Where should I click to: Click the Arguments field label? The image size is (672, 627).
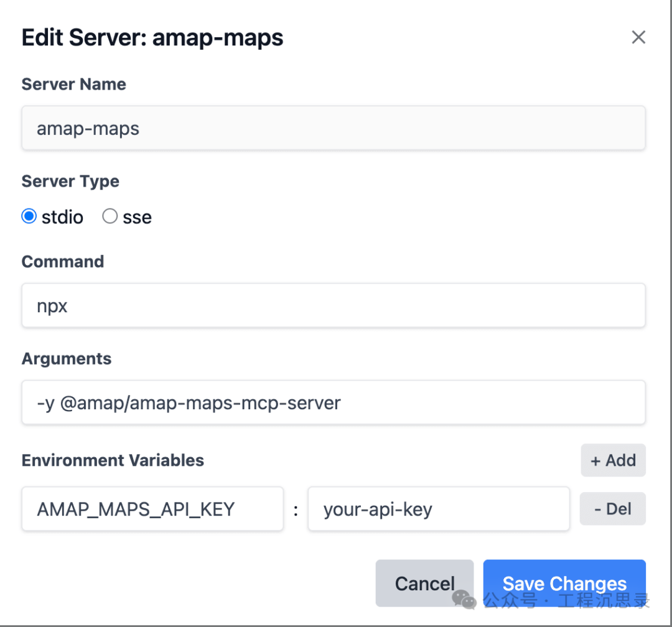tap(67, 358)
